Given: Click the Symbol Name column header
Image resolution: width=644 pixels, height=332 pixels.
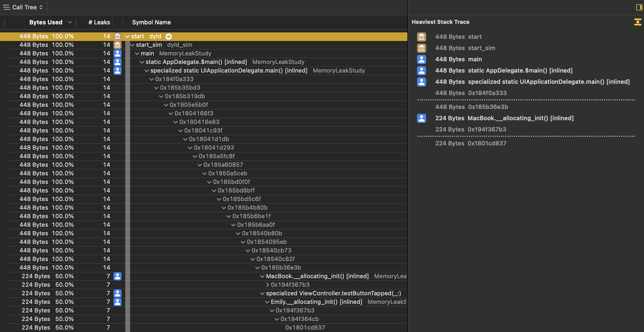Looking at the screenshot, I should [x=151, y=22].
